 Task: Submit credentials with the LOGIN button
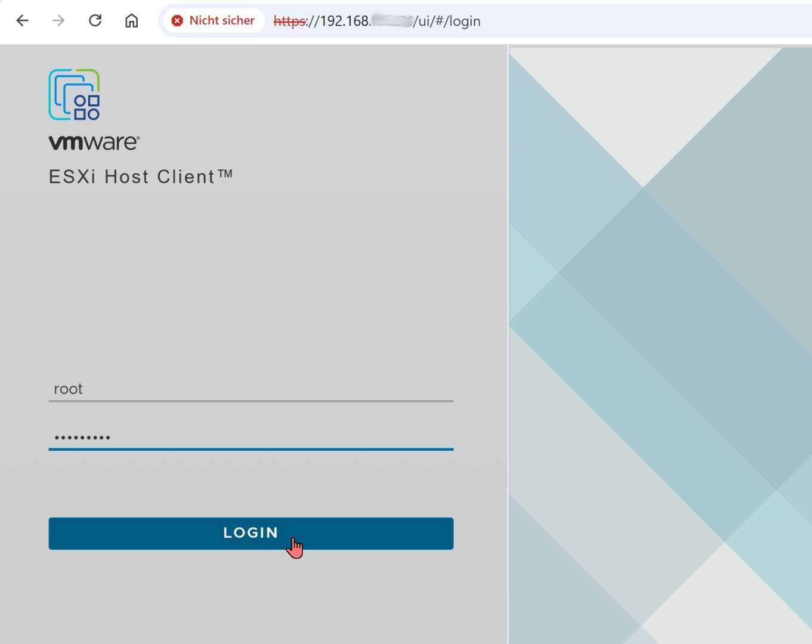(251, 533)
